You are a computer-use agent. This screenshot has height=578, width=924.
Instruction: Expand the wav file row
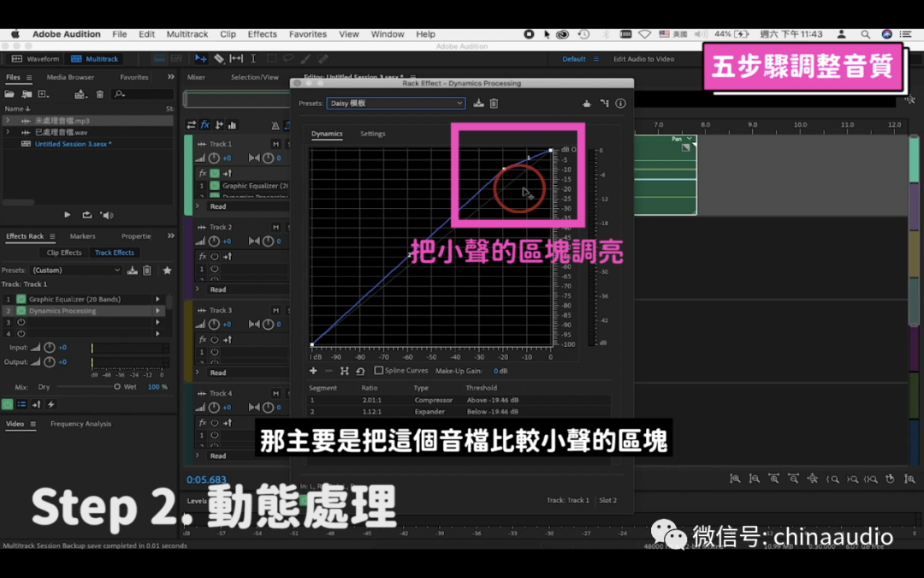(x=8, y=132)
